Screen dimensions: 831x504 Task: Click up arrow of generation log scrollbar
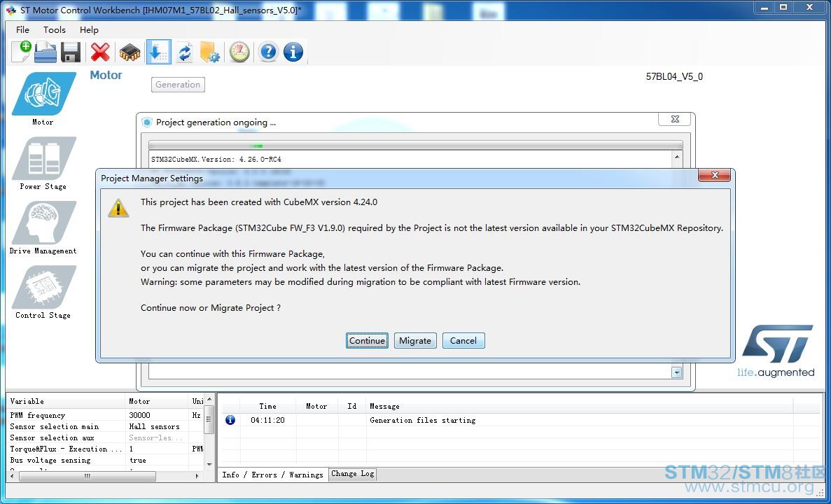[x=677, y=157]
